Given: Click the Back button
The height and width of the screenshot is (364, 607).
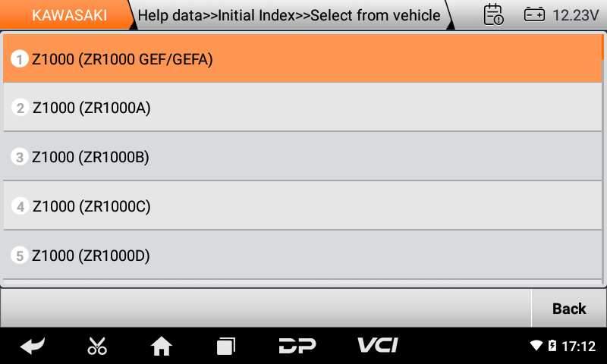Looking at the screenshot, I should (x=569, y=309).
